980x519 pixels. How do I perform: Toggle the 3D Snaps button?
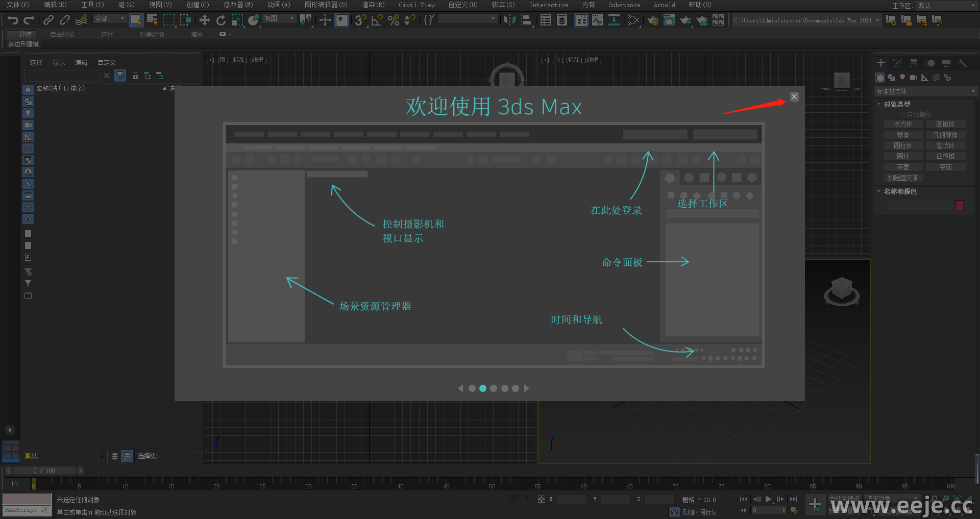point(360,20)
